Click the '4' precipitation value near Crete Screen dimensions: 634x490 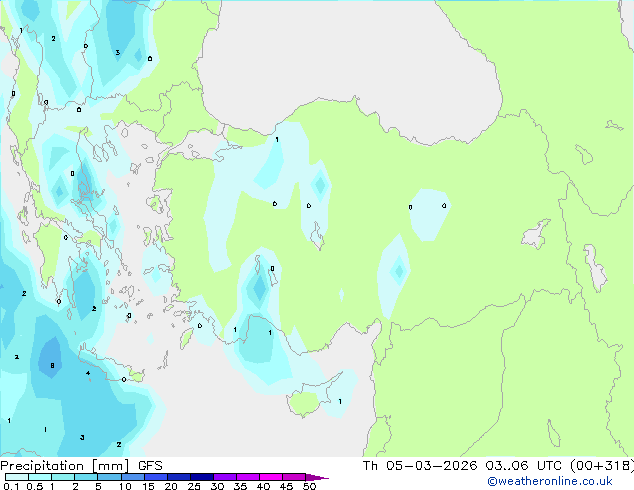pos(88,373)
